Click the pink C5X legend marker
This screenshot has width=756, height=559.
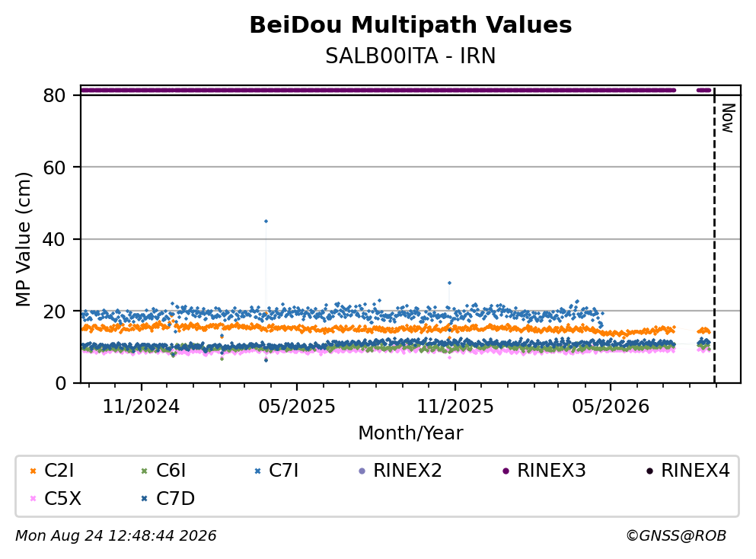click(33, 499)
